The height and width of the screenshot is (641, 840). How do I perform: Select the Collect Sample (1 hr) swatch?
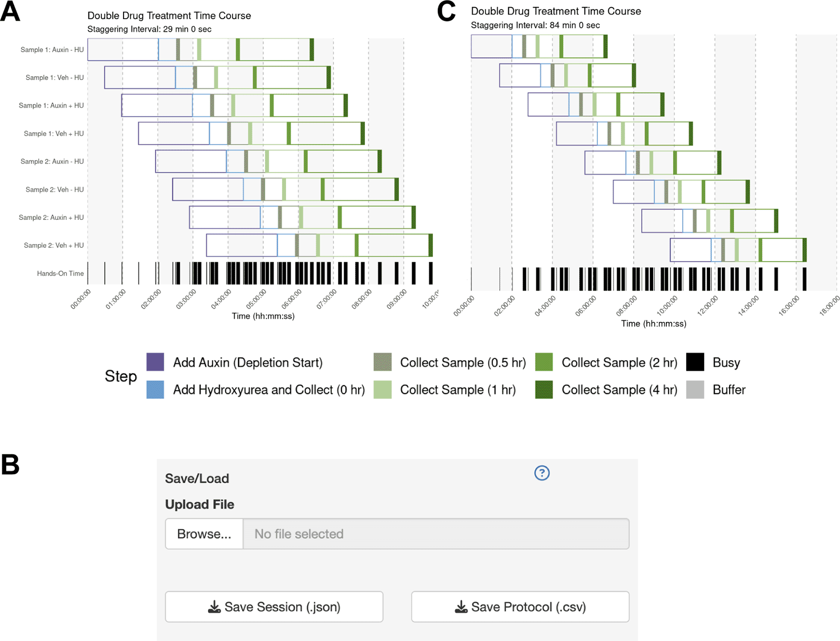point(382,390)
